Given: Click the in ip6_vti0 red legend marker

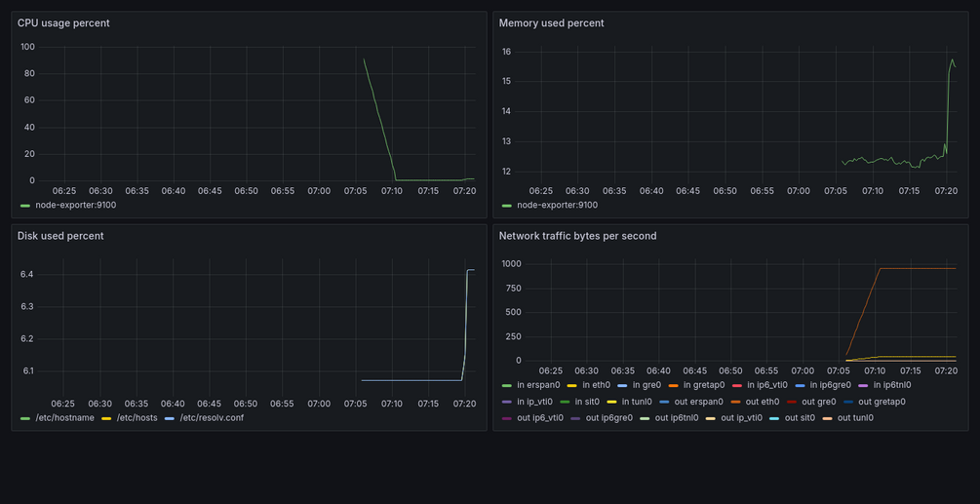Looking at the screenshot, I should pos(737,385).
